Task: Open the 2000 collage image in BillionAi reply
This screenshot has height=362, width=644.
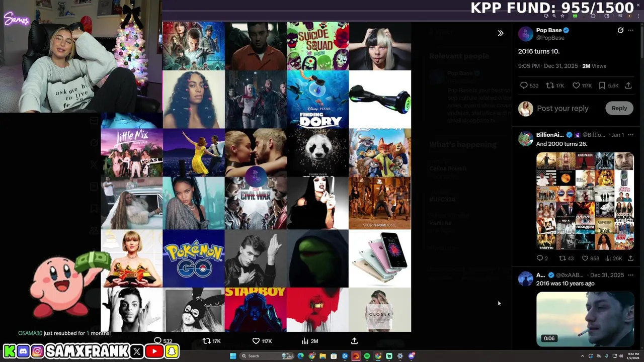Action: click(585, 201)
